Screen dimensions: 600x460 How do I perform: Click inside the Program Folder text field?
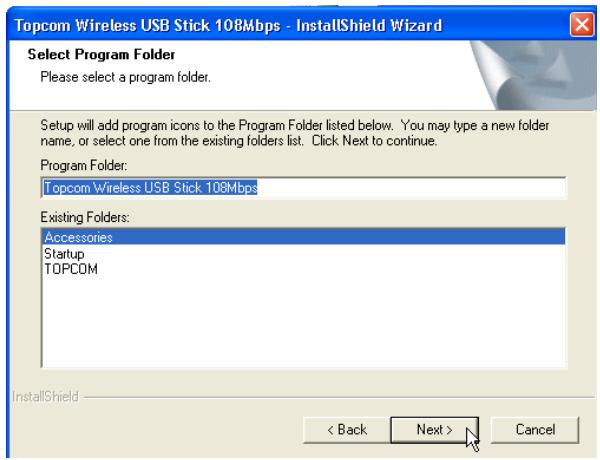click(303, 188)
